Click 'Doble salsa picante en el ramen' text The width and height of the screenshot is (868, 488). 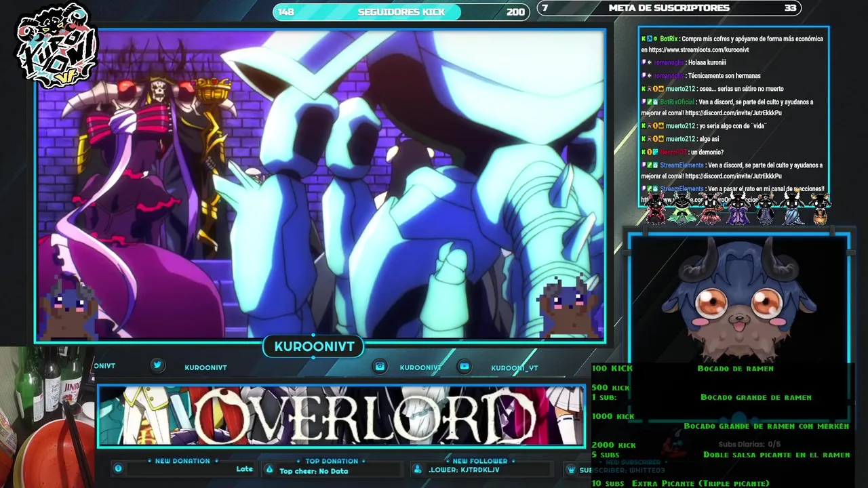pos(776,455)
